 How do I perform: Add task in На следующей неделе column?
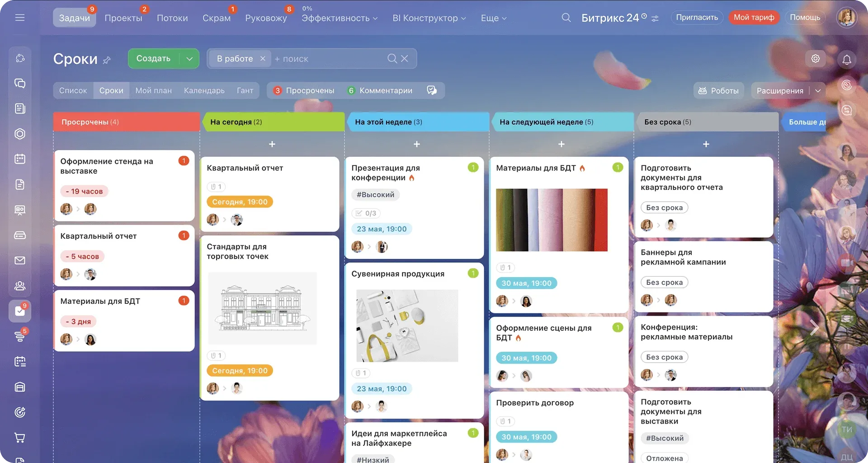point(561,144)
